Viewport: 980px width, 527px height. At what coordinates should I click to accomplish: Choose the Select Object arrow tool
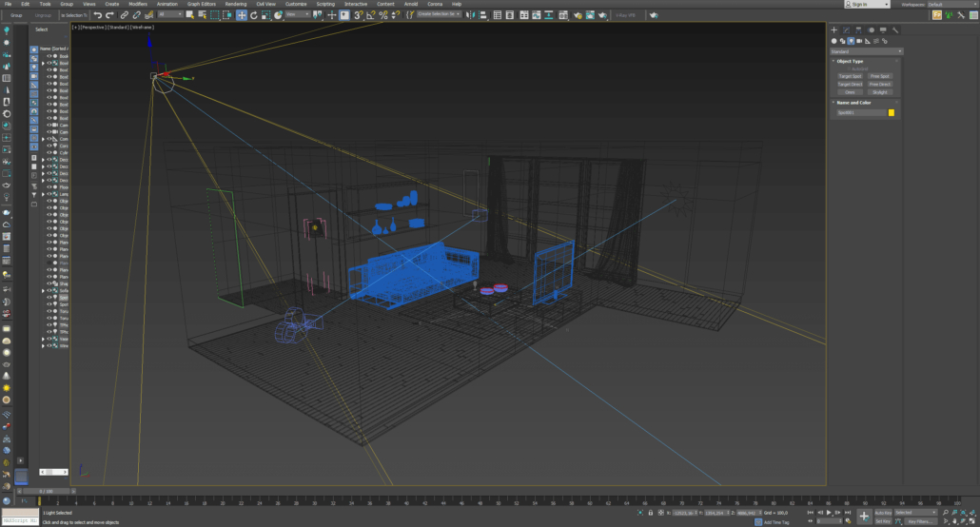point(190,15)
